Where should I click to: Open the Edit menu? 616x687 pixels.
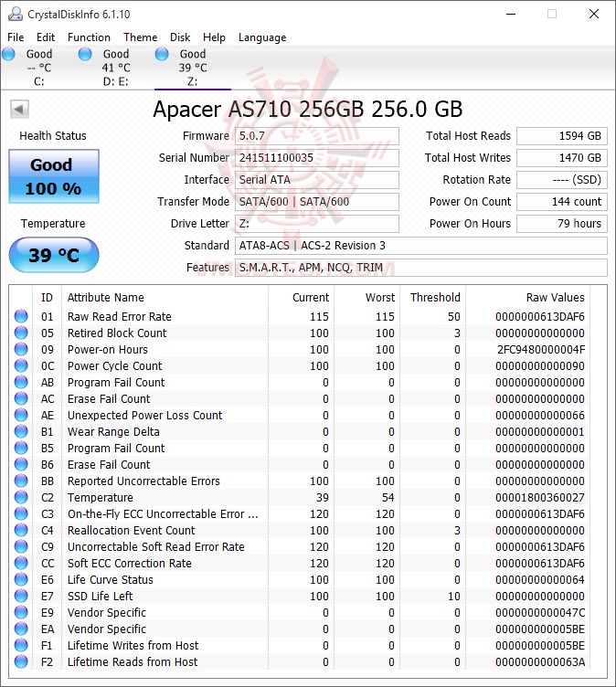(x=46, y=37)
